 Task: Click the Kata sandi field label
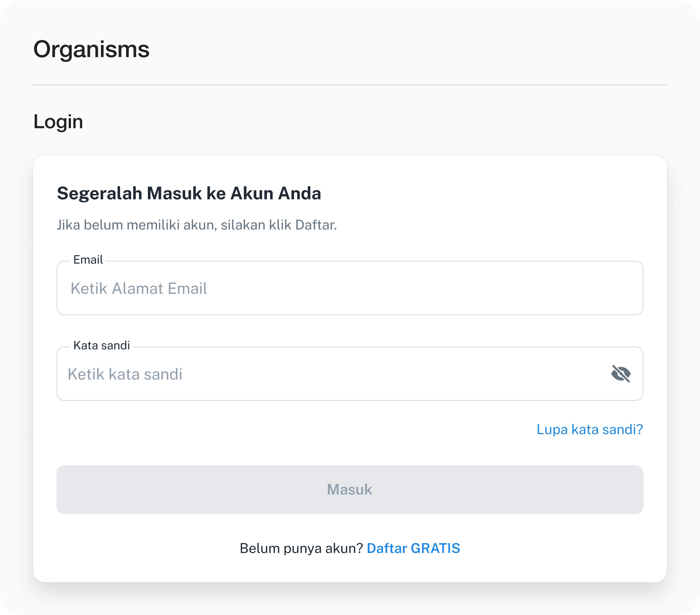pyautogui.click(x=102, y=345)
